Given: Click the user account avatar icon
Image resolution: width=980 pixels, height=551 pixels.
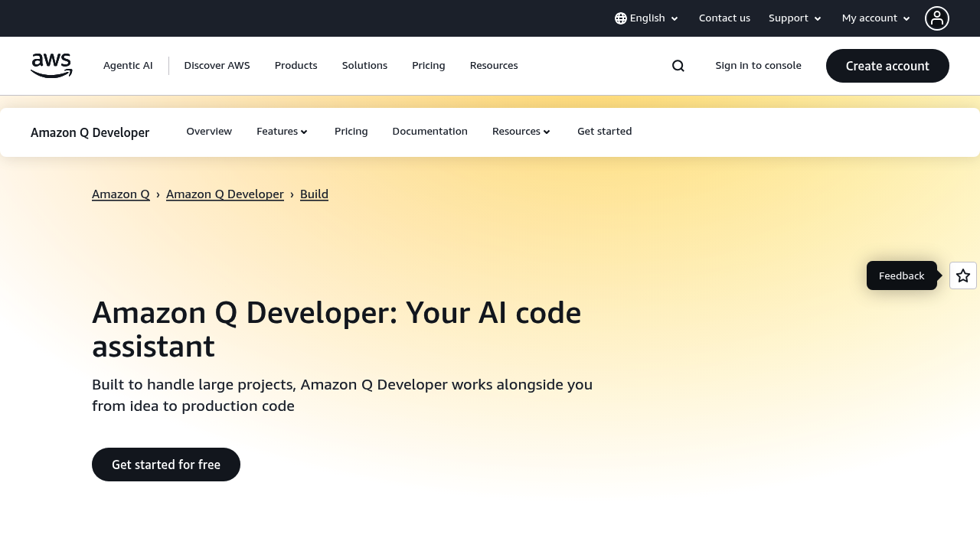Looking at the screenshot, I should 936,18.
